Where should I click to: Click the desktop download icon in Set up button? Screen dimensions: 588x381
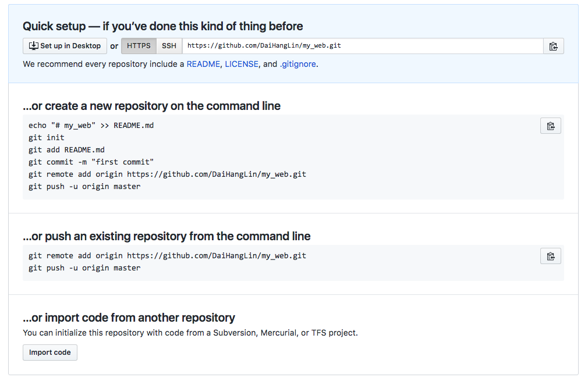tap(34, 46)
